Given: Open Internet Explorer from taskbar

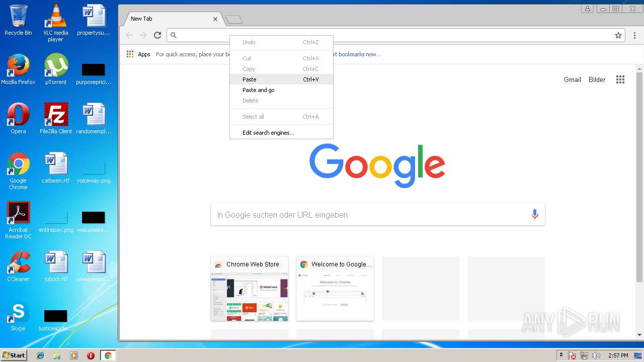Looking at the screenshot, I should pyautogui.click(x=40, y=355).
